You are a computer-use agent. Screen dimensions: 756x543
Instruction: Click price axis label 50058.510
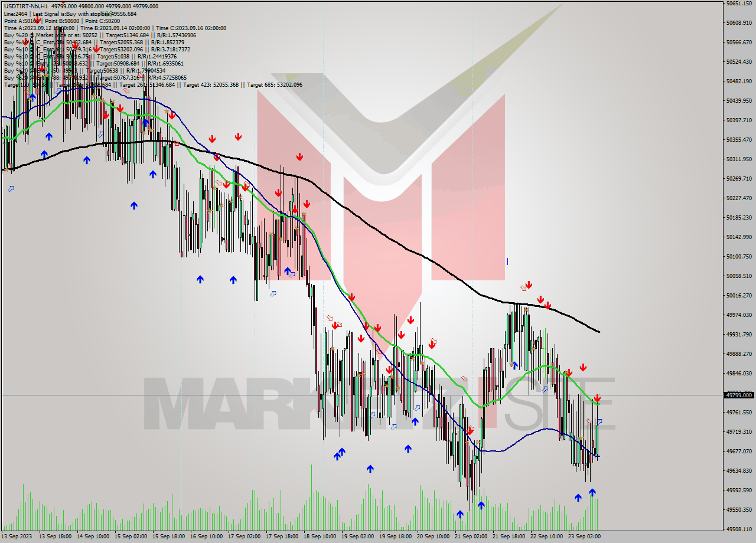pos(739,276)
